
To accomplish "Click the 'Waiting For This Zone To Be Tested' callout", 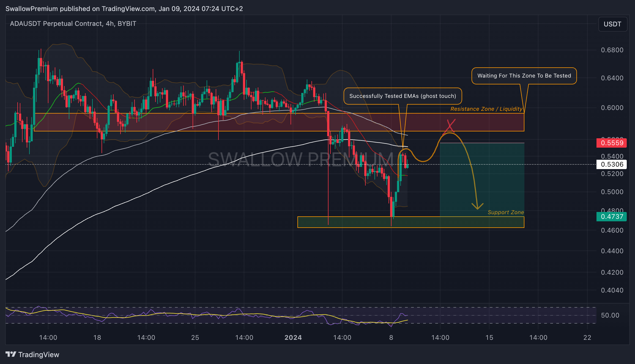I will (x=524, y=76).
